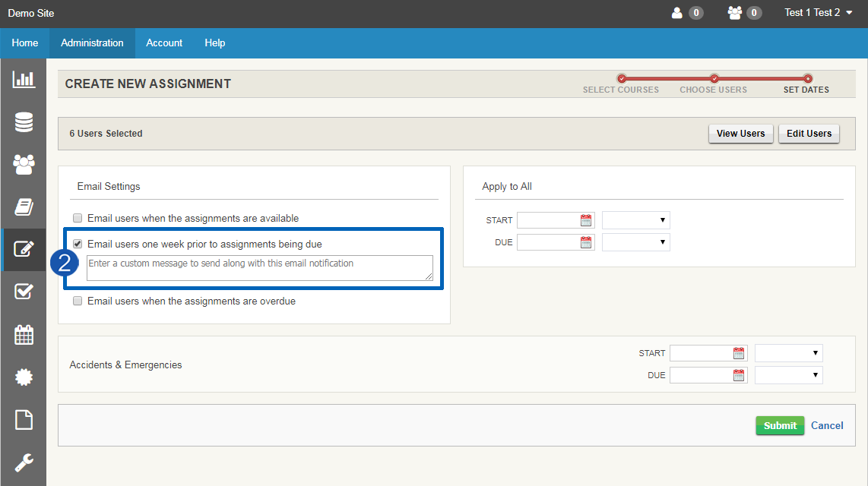
Task: Open the bar chart reports sidebar icon
Action: [x=24, y=79]
